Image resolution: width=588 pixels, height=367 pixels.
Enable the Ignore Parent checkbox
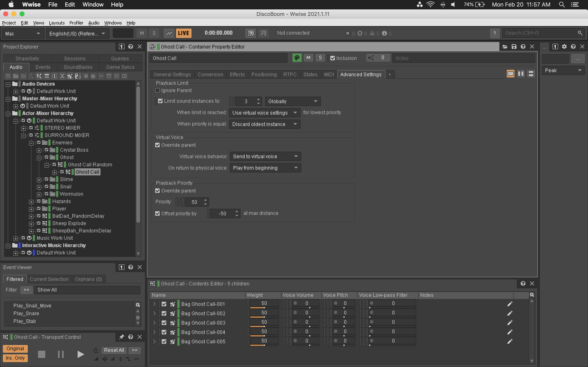tap(157, 91)
